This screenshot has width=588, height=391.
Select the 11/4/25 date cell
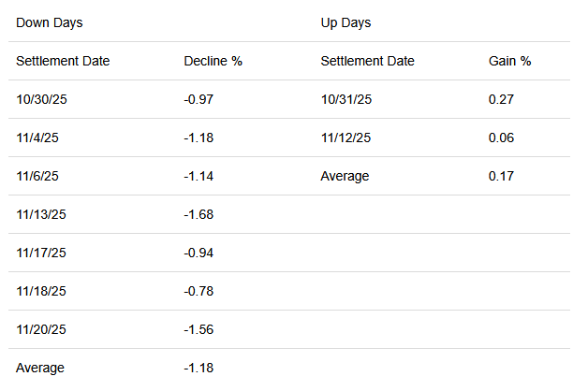tap(37, 138)
